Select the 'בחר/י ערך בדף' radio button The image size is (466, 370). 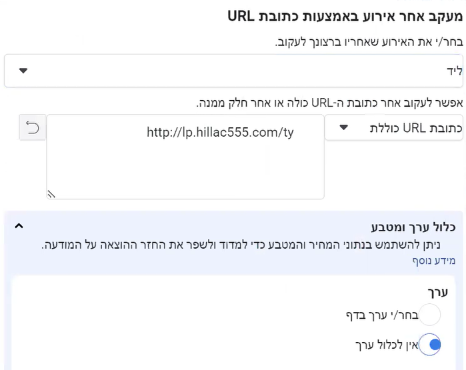tap(429, 315)
